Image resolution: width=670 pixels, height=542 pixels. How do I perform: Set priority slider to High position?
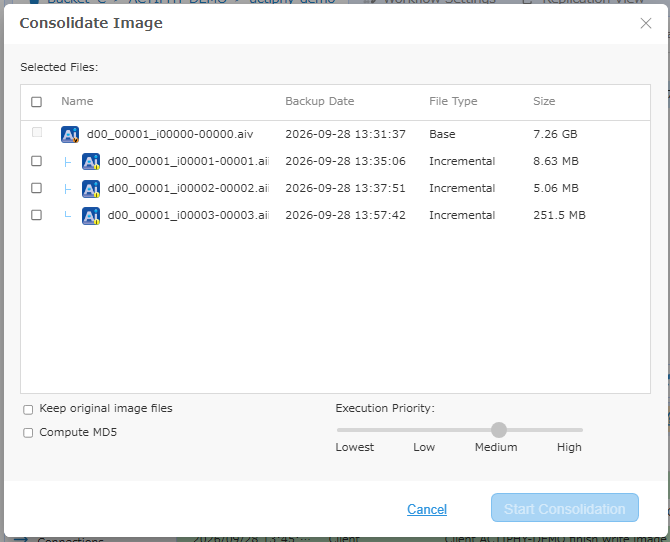579,430
